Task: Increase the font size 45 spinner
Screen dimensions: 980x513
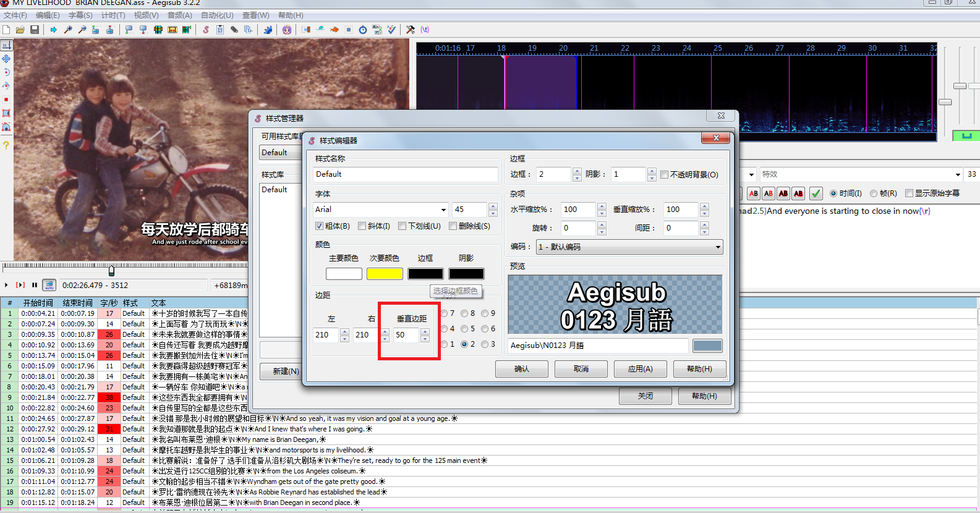Action: click(493, 206)
